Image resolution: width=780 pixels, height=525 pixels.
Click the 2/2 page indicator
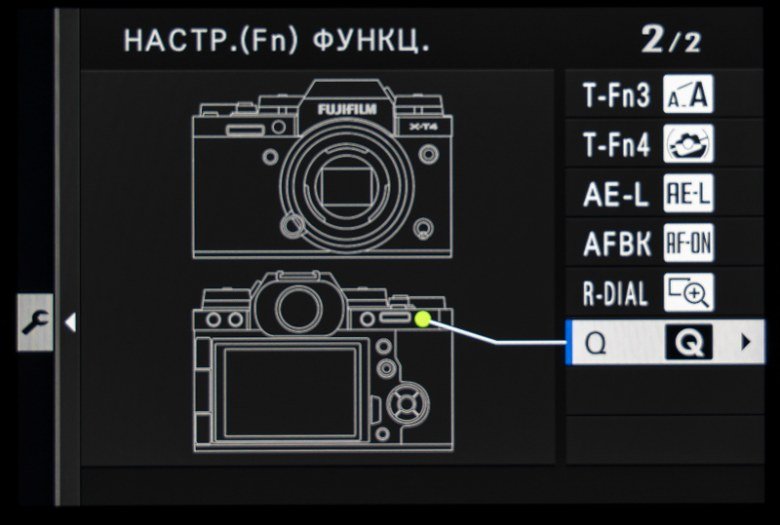(671, 39)
